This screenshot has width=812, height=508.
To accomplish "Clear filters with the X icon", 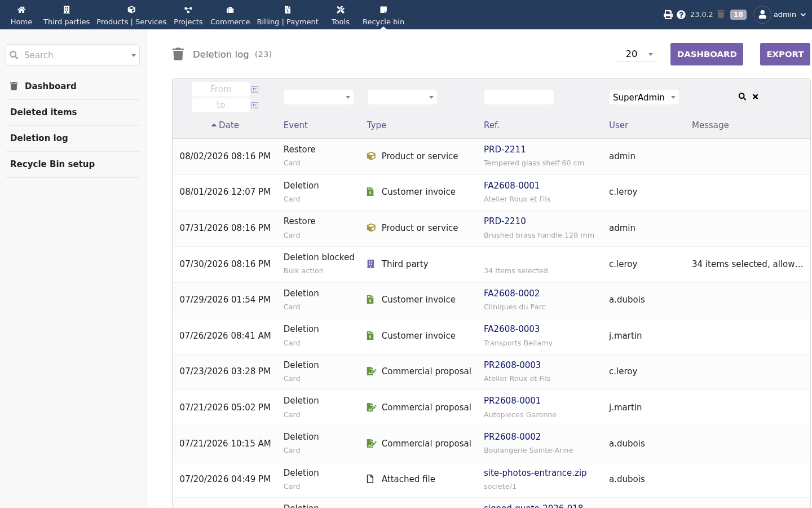I will tap(756, 97).
